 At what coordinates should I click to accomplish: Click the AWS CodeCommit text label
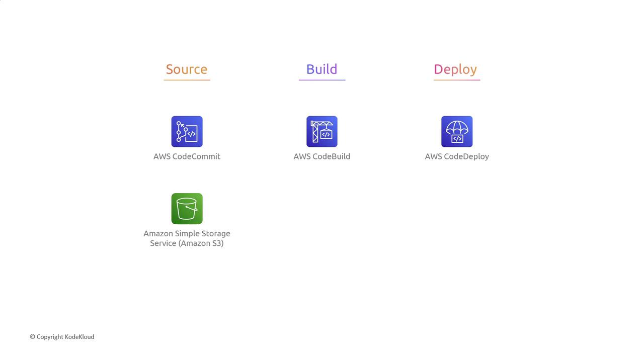(187, 156)
